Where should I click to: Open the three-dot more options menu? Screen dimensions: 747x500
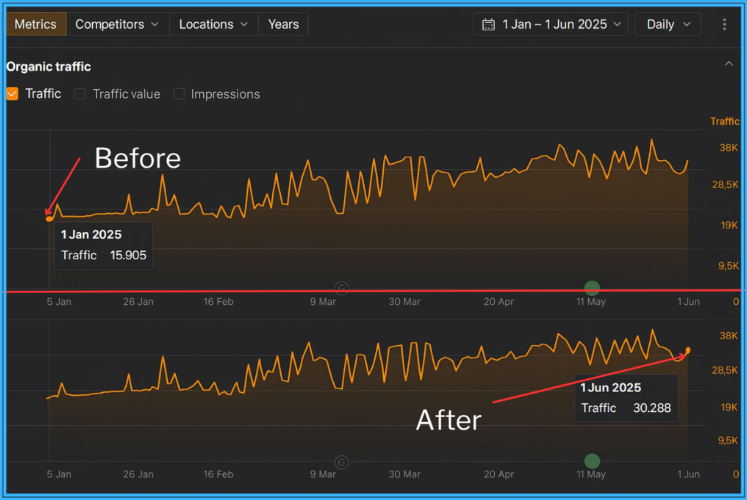(724, 24)
